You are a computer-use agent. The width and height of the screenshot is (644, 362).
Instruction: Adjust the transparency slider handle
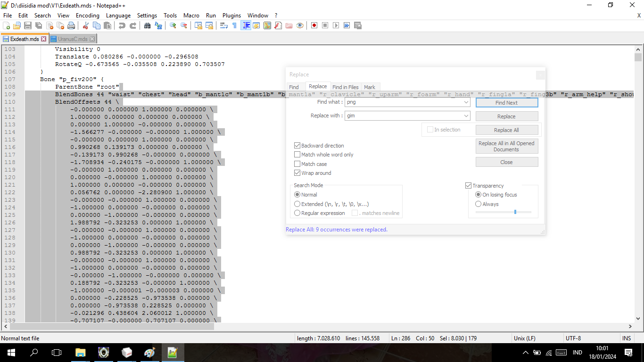[x=515, y=212]
